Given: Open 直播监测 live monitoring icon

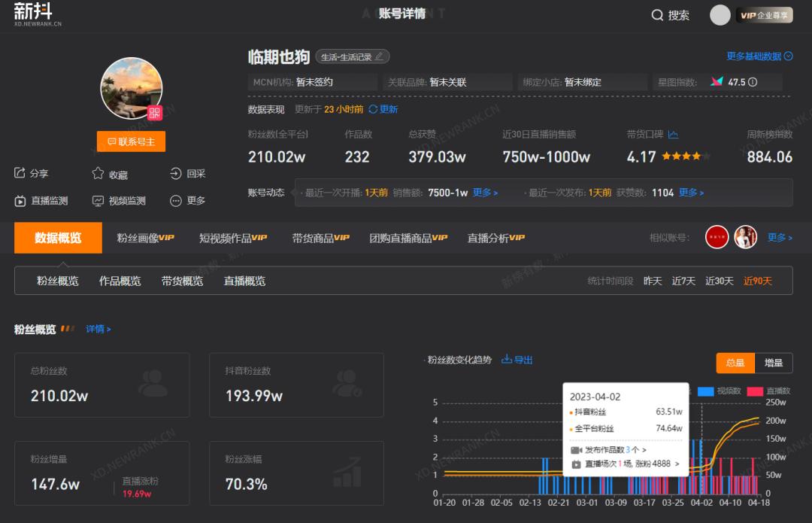Looking at the screenshot, I should [x=20, y=201].
